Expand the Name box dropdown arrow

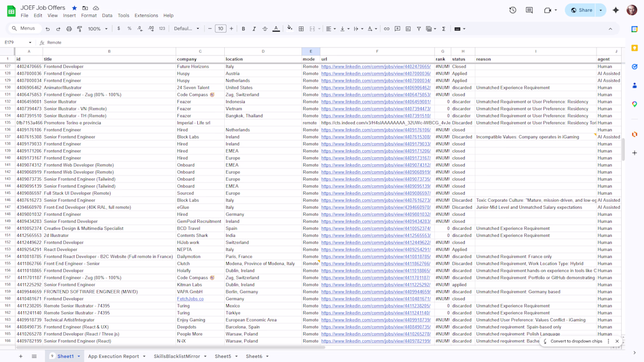point(30,42)
